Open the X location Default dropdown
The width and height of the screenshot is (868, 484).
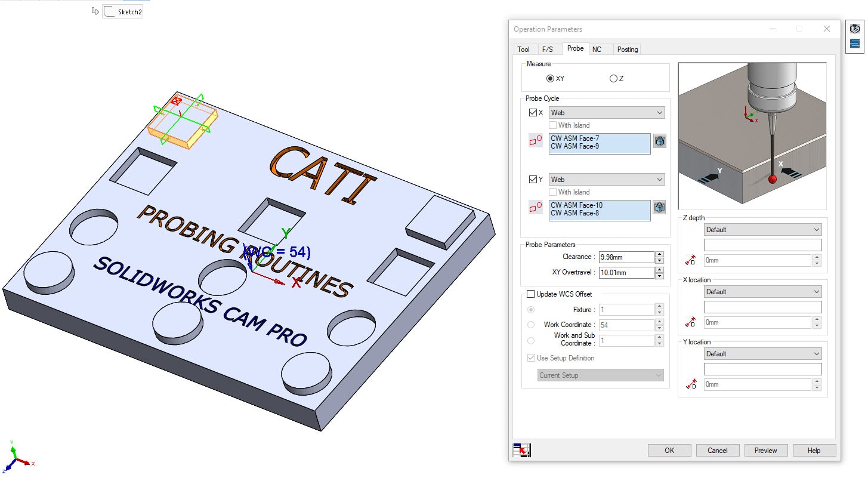pos(763,292)
